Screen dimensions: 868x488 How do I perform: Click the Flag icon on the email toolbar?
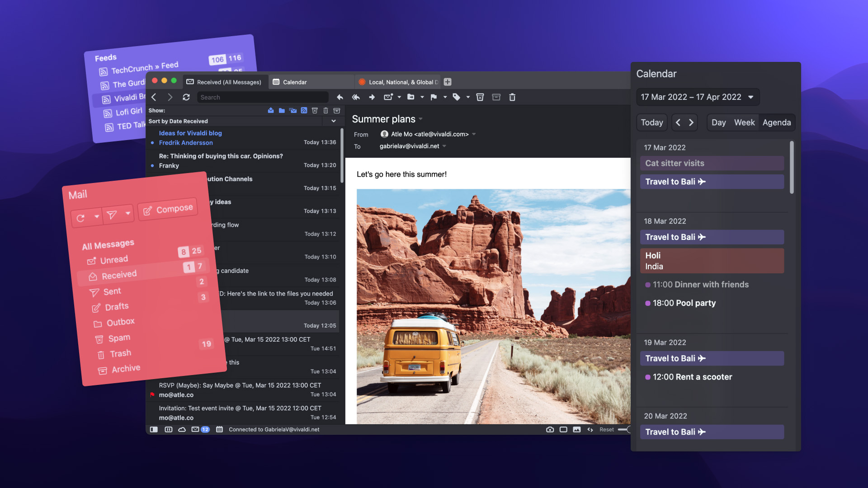[x=434, y=97]
